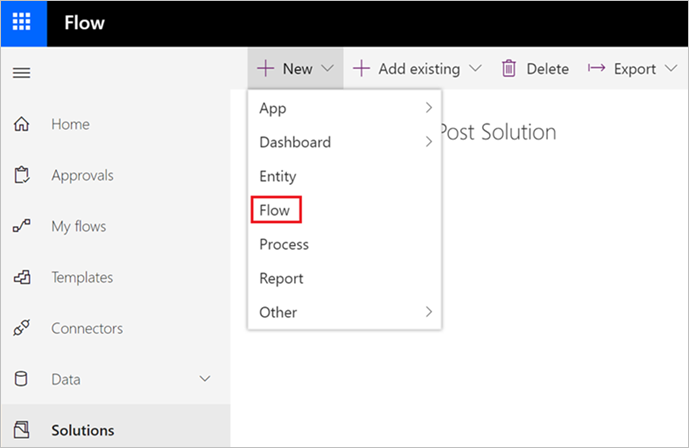Select App from the New menu
689x448 pixels.
point(344,108)
